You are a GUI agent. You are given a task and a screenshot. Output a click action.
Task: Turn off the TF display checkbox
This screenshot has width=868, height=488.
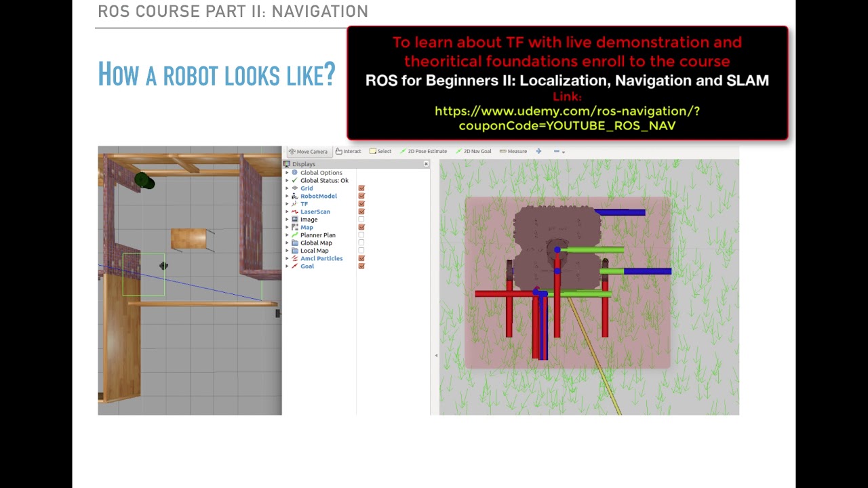[361, 204]
